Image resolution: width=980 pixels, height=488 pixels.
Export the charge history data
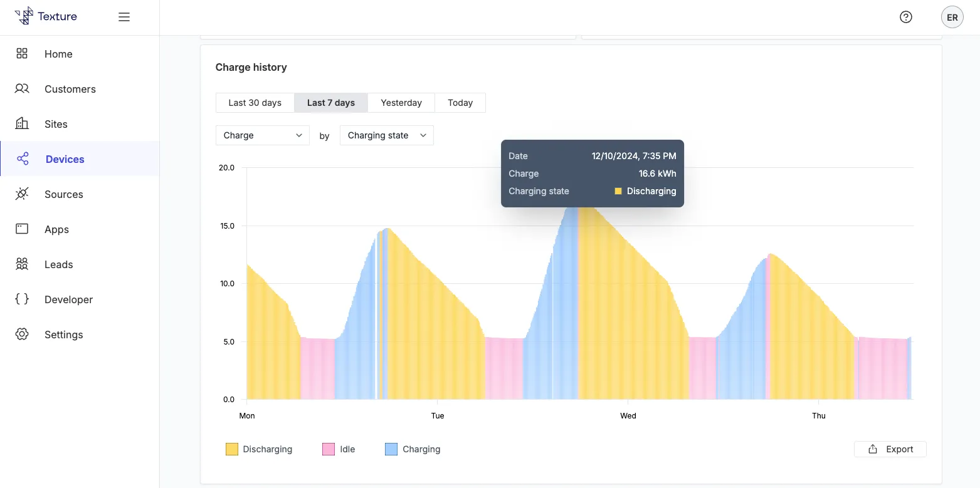890,449
